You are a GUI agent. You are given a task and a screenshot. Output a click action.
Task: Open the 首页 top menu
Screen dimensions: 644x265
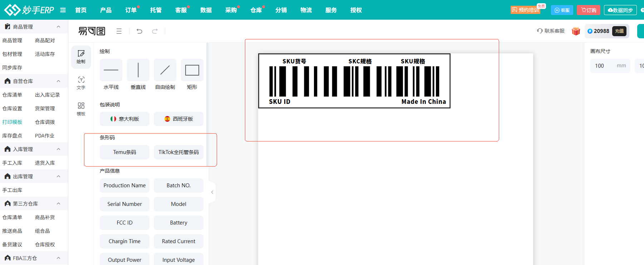(x=81, y=10)
